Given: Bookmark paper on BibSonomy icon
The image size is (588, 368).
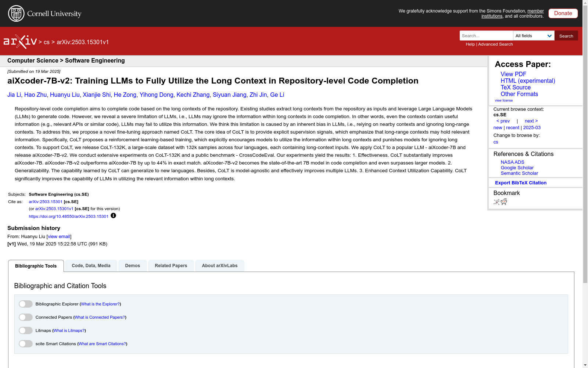Looking at the screenshot, I should [x=496, y=202].
